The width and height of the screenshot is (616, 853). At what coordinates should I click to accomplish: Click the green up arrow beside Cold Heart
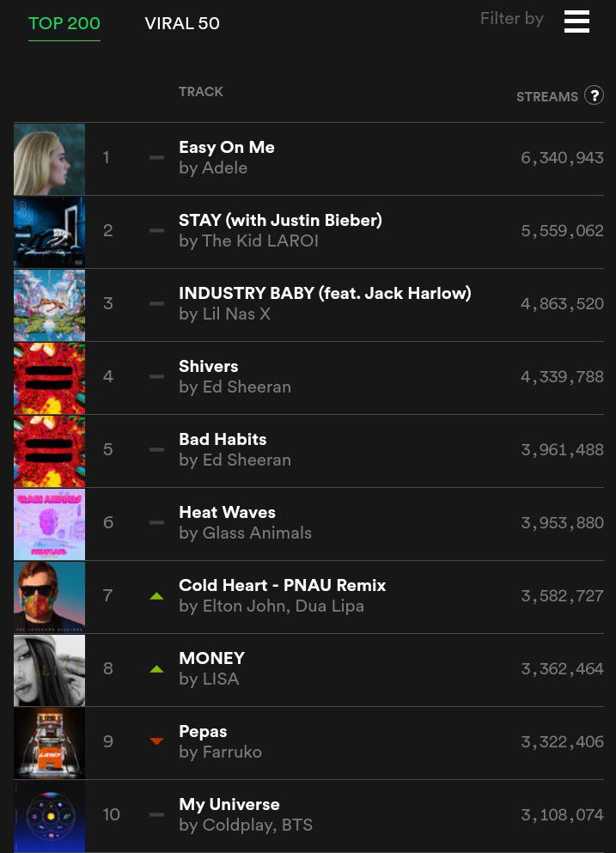click(x=156, y=596)
